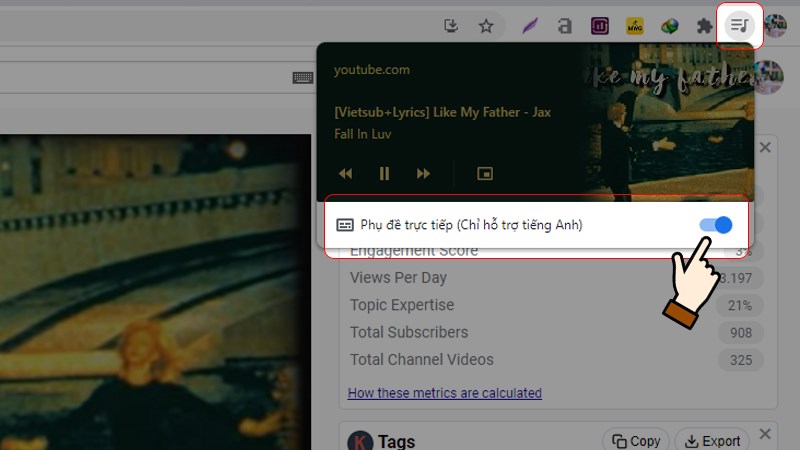Open the purple feather extension
The width and height of the screenshot is (800, 450).
[530, 26]
